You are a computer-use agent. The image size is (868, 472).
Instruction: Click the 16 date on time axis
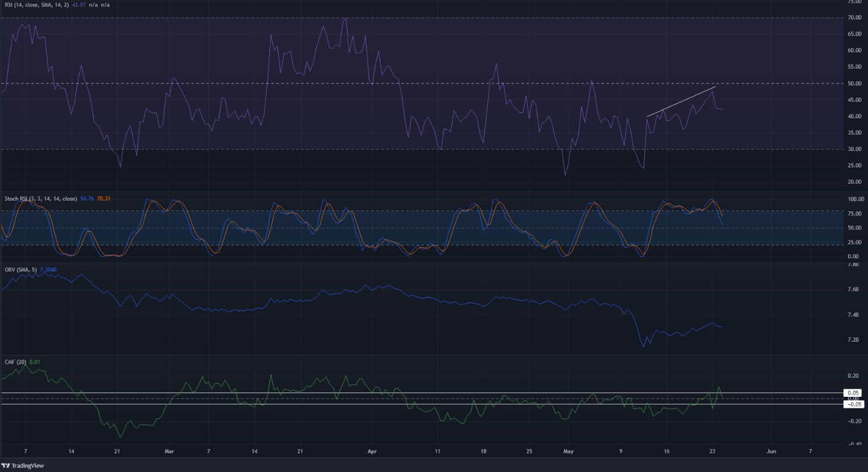(667, 451)
